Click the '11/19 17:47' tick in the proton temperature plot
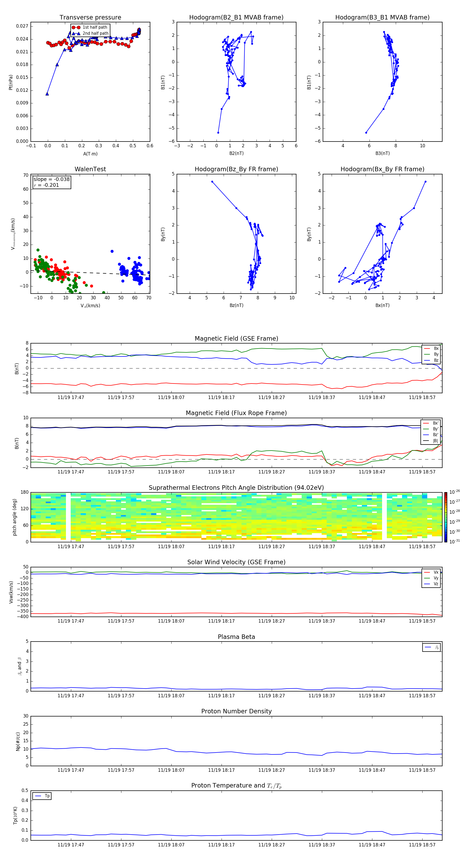The width and height of the screenshot is (473, 868). (71, 845)
